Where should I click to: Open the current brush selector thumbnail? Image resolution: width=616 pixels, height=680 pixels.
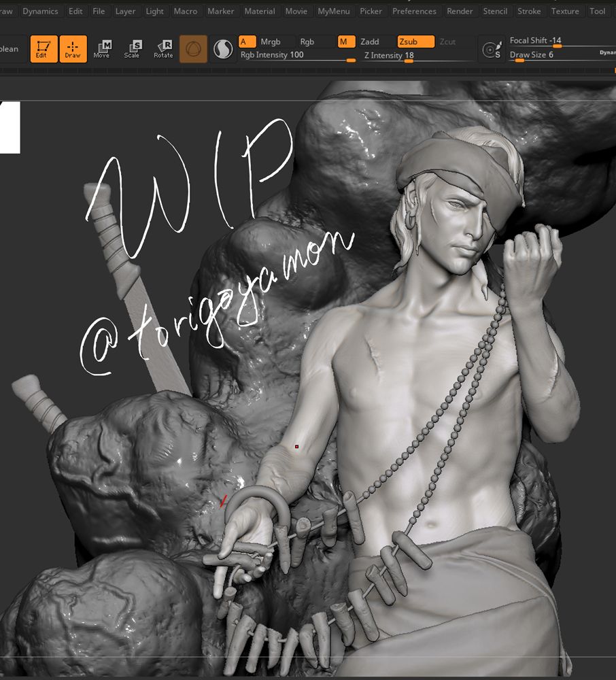tap(193, 48)
